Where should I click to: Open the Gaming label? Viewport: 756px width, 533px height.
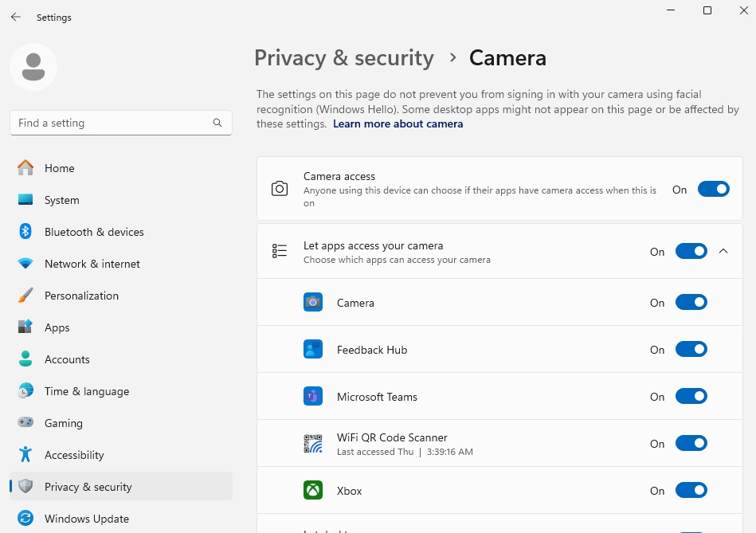pos(64,423)
